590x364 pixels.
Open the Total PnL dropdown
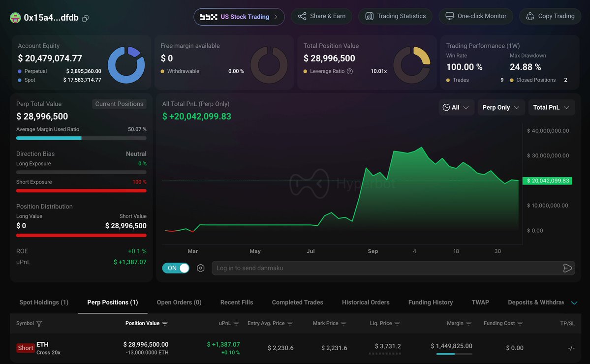pos(551,108)
